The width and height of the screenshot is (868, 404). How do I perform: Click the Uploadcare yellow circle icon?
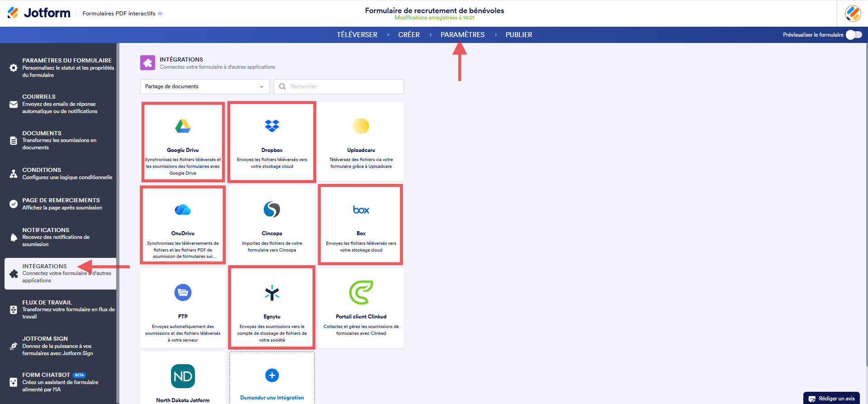tap(361, 126)
